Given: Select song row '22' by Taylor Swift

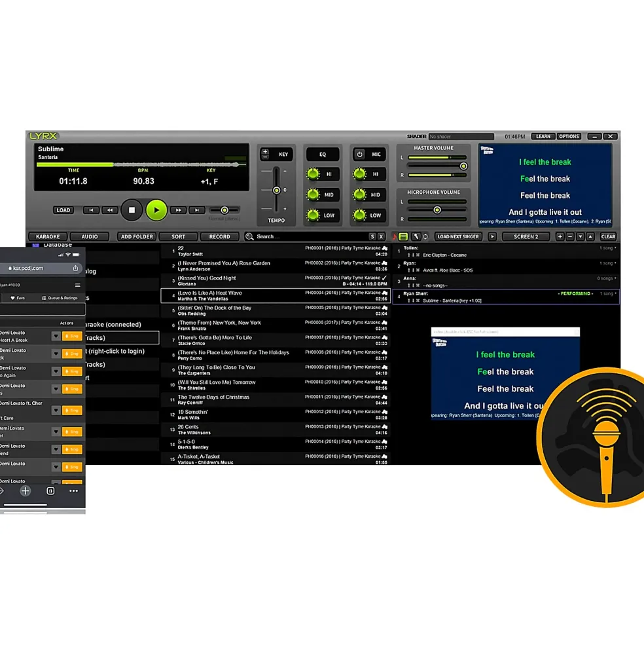Looking at the screenshot, I should point(275,251).
